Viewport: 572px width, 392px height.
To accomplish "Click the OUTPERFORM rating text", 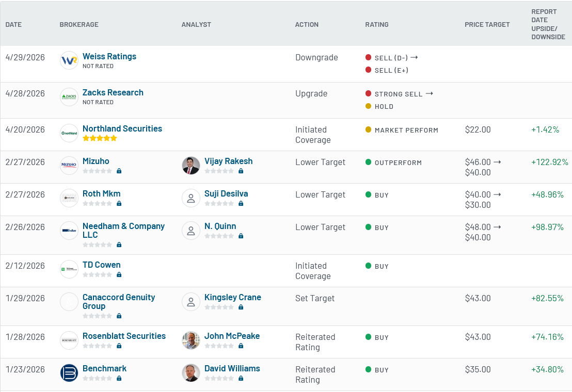I will (x=398, y=163).
